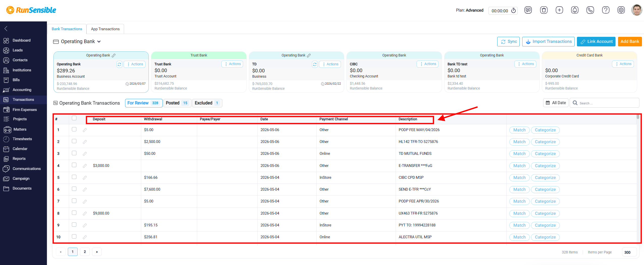This screenshot has height=265, width=644.
Task: Click in the transactions Search field
Action: coord(604,103)
